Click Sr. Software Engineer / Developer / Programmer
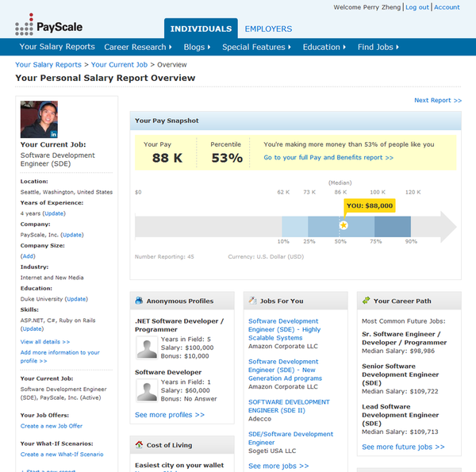This screenshot has width=476, height=472. point(404,338)
